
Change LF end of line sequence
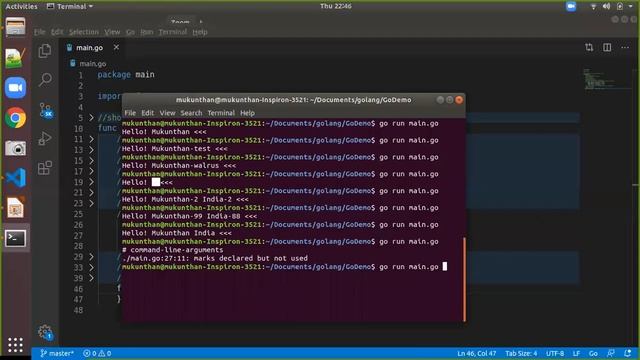click(576, 353)
